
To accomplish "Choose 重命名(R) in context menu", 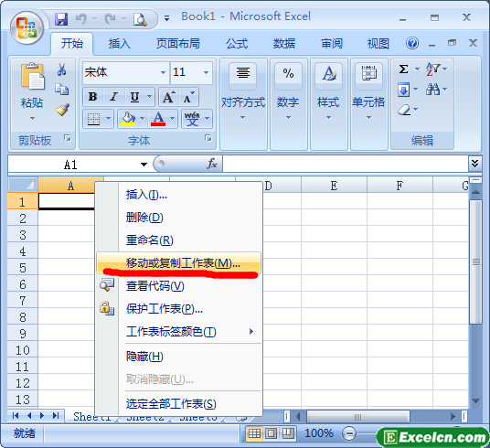I will (x=179, y=240).
